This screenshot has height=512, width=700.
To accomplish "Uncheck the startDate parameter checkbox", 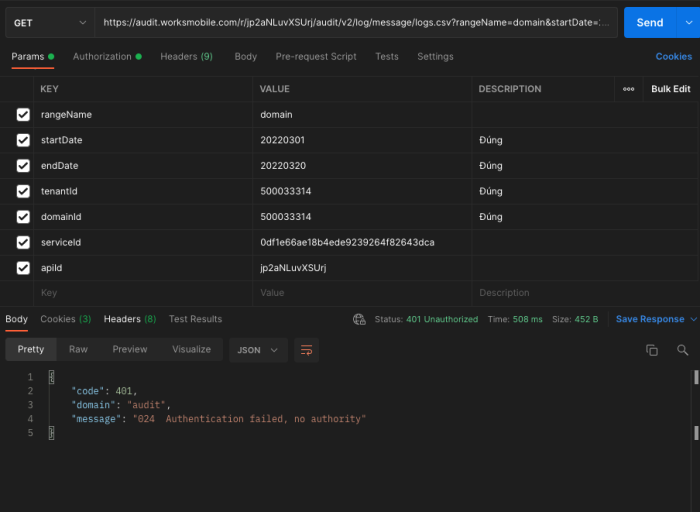I will [x=23, y=140].
